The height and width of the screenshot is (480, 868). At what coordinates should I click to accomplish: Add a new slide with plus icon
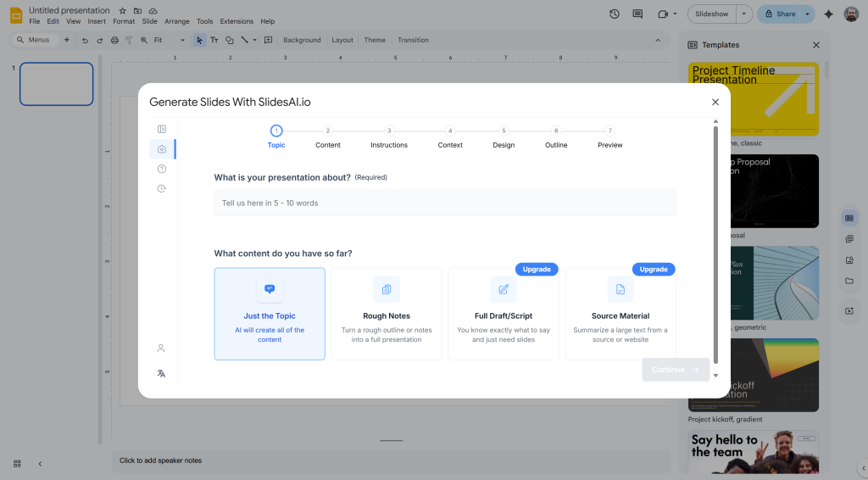(66, 40)
